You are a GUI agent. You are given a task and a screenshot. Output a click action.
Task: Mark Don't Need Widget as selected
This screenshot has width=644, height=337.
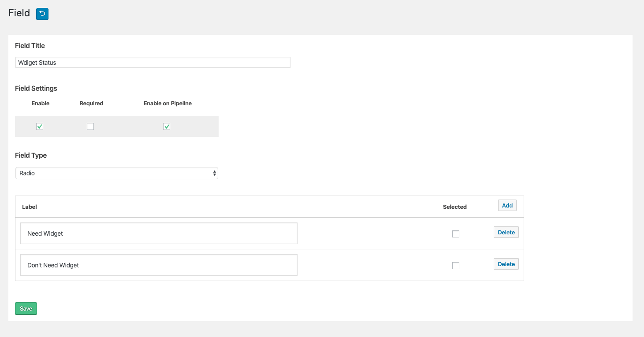coord(456,266)
